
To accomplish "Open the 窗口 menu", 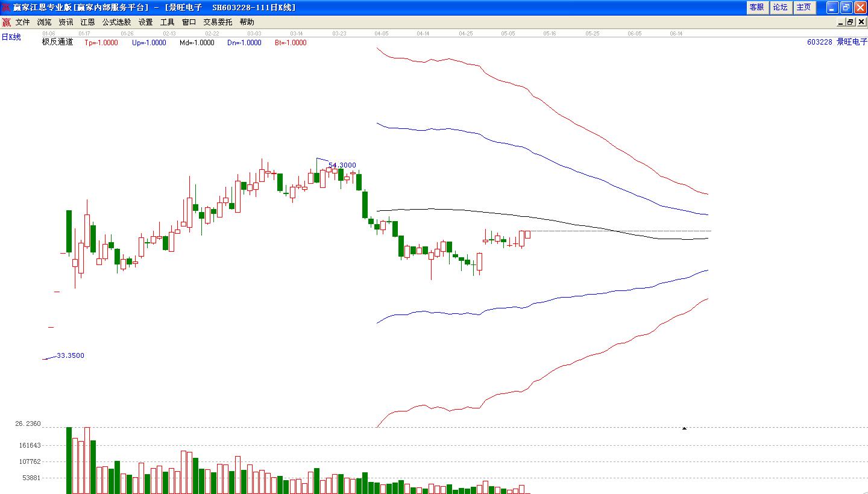I will 189,22.
